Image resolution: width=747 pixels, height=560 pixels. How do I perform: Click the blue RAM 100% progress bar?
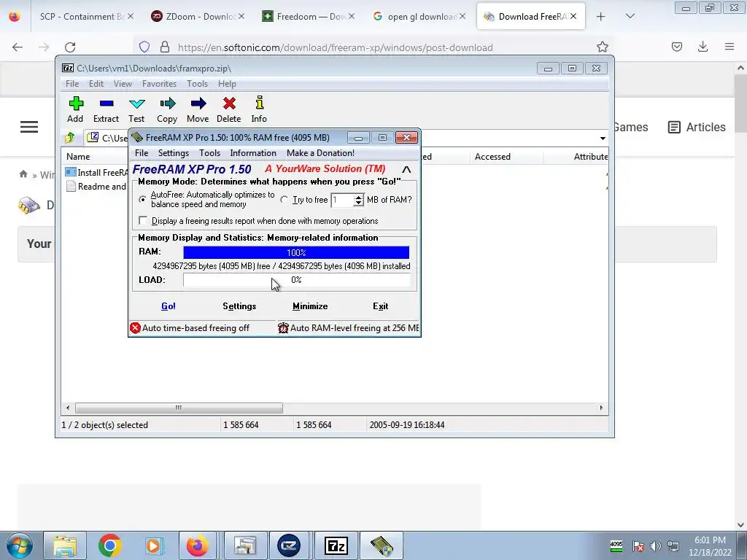296,252
